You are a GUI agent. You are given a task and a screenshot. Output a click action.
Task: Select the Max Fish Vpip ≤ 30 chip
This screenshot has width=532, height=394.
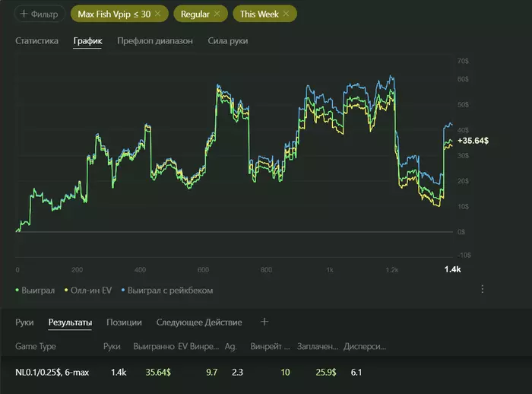(x=119, y=14)
